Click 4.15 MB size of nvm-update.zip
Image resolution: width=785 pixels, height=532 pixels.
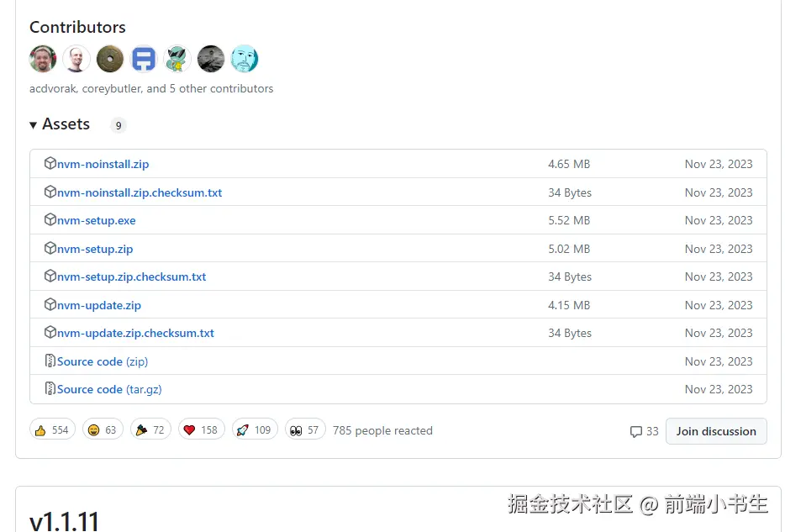pyautogui.click(x=569, y=305)
